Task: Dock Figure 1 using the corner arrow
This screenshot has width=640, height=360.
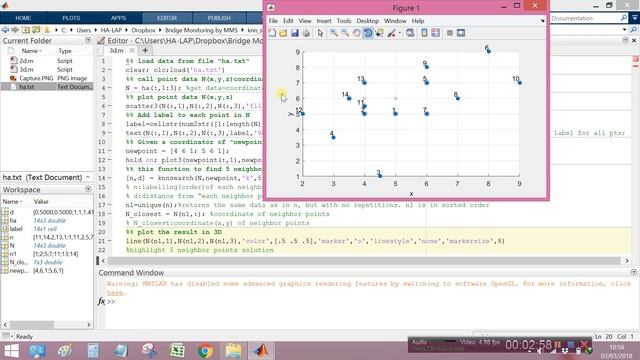Action: 542,21
